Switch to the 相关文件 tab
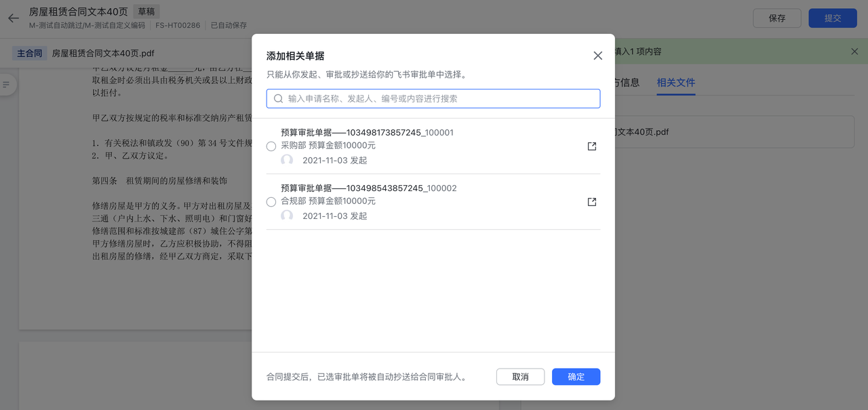This screenshot has height=410, width=868. 675,83
